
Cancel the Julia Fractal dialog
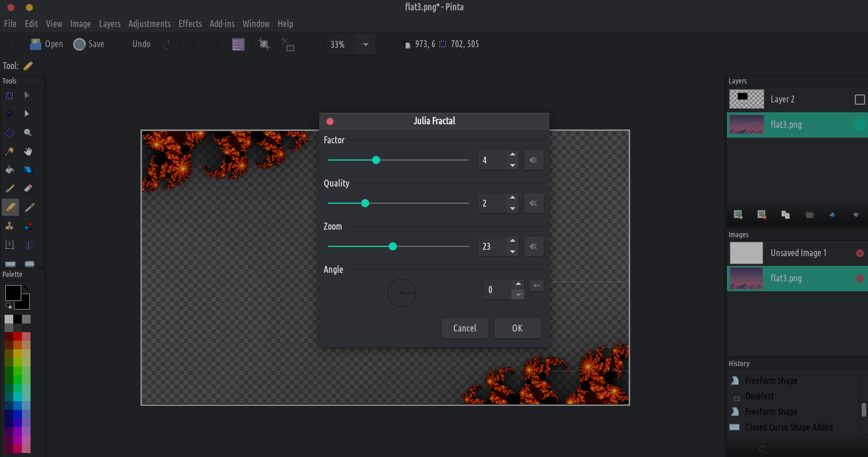point(465,328)
